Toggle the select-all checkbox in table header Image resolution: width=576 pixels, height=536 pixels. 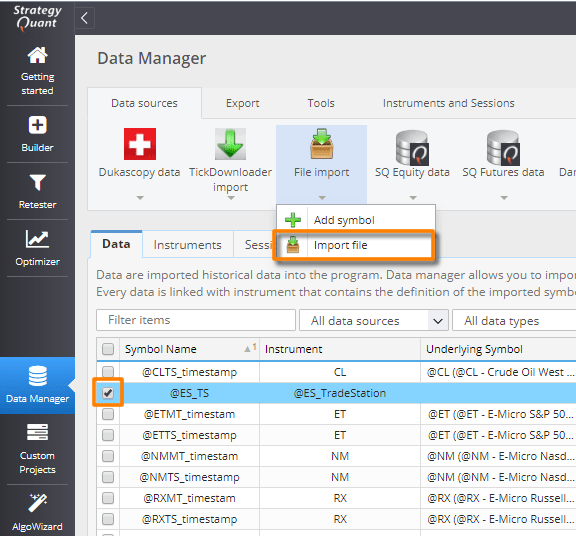click(x=108, y=349)
